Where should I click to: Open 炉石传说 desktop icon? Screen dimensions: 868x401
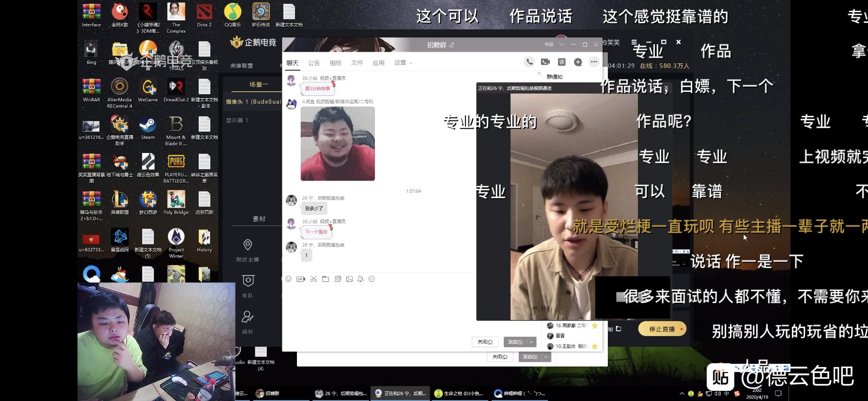pyautogui.click(x=261, y=15)
